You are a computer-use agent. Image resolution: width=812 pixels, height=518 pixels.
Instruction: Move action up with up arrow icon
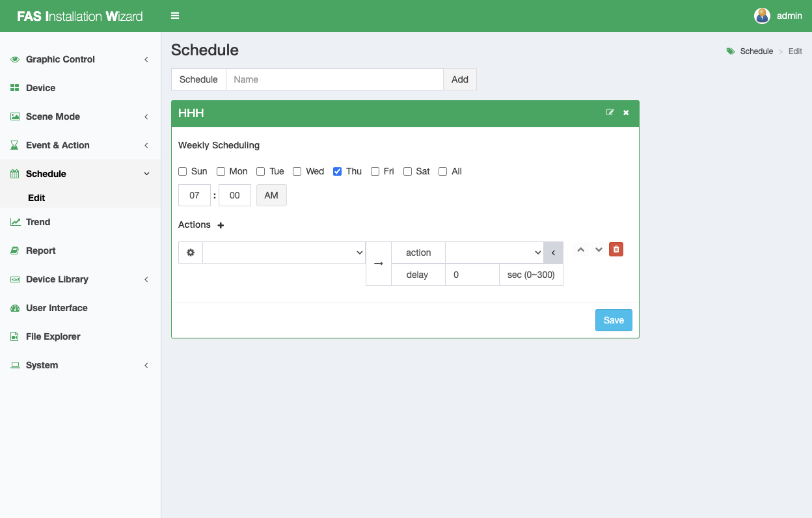pos(581,249)
